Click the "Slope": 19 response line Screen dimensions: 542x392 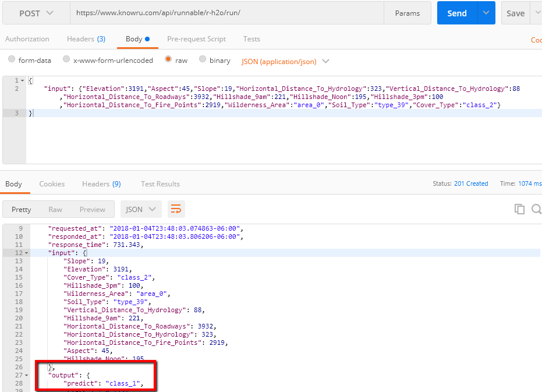point(86,261)
